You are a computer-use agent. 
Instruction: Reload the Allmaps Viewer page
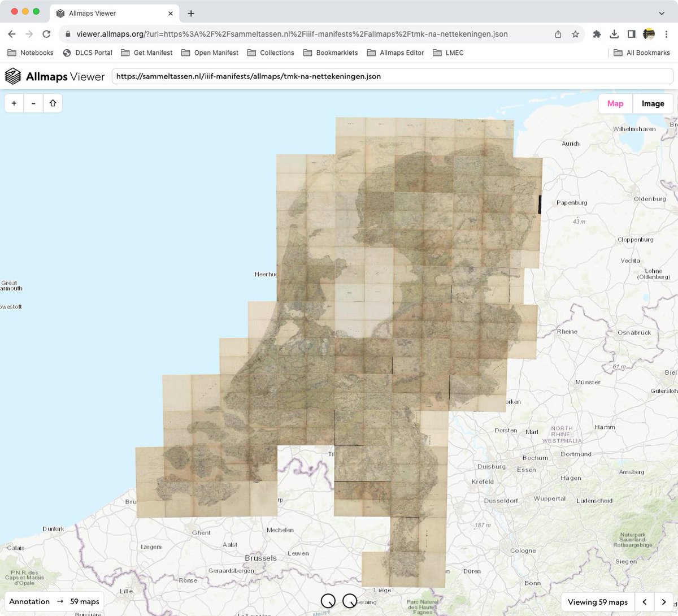tap(46, 34)
